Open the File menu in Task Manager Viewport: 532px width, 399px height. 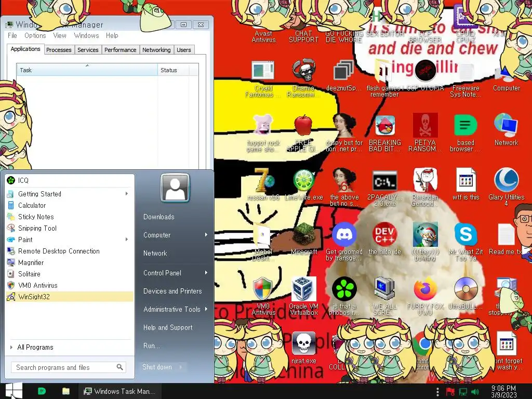(x=12, y=35)
